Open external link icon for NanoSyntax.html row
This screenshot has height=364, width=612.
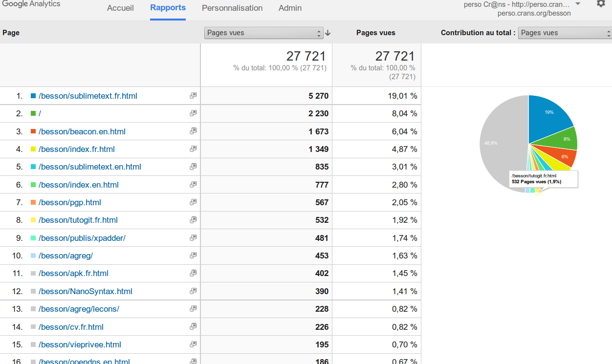point(193,291)
